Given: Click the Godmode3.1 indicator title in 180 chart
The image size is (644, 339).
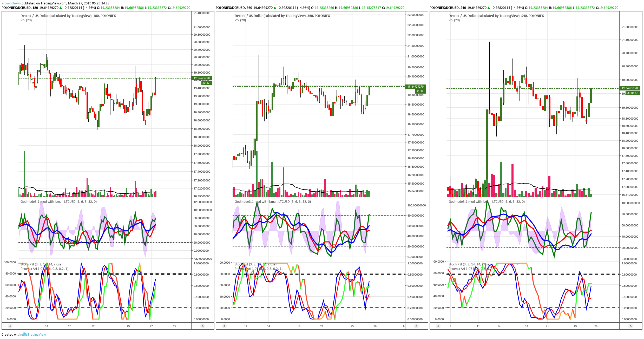Looking at the screenshot, I should pos(58,202).
